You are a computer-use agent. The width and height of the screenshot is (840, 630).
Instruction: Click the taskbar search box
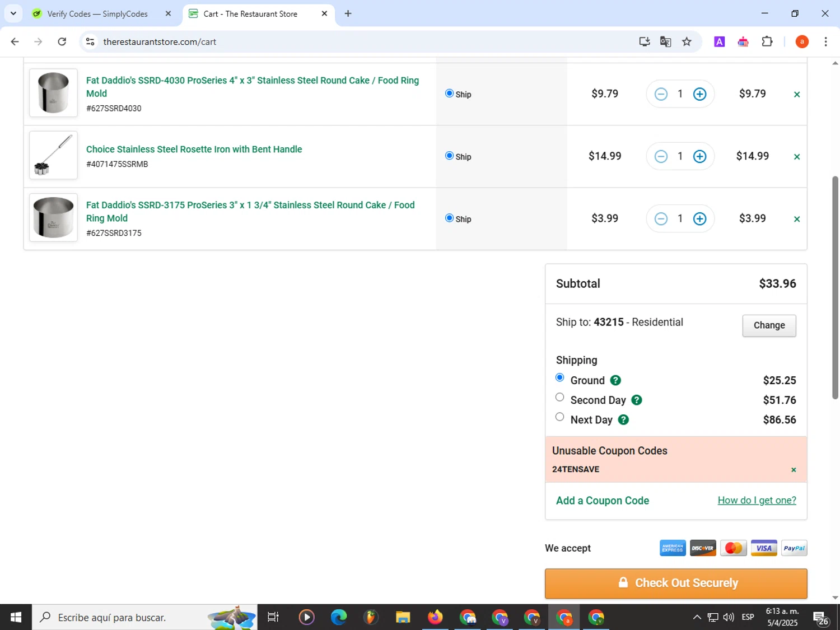point(144,617)
